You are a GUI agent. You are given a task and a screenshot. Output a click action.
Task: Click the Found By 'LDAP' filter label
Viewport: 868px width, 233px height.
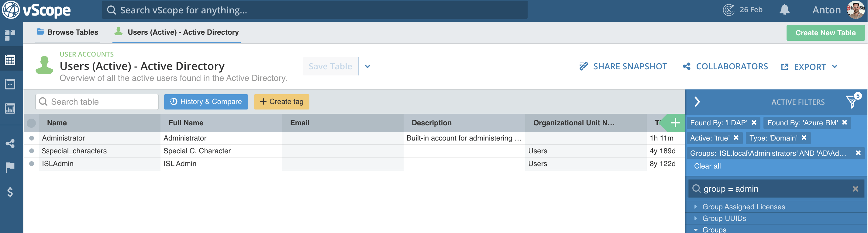(x=718, y=123)
